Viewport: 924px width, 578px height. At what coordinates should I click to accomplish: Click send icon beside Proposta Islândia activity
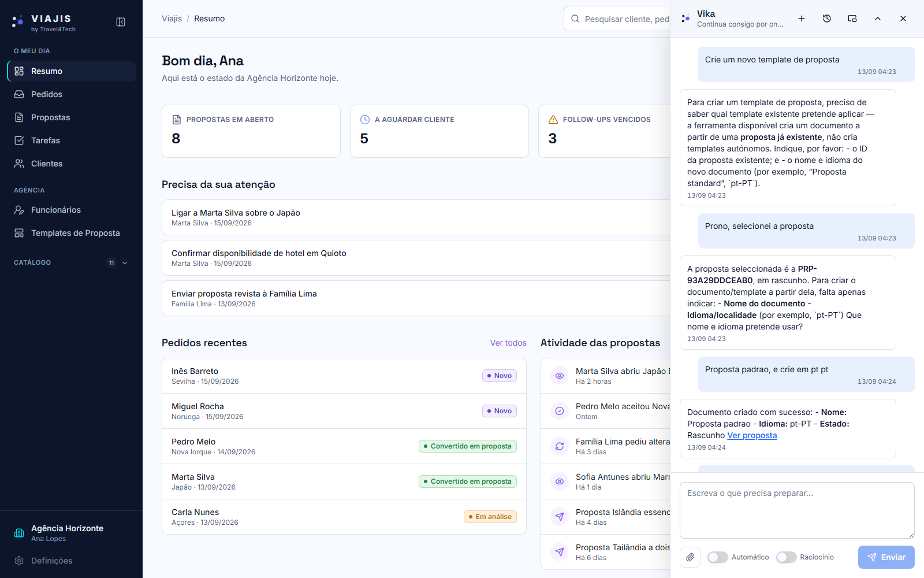(x=560, y=517)
